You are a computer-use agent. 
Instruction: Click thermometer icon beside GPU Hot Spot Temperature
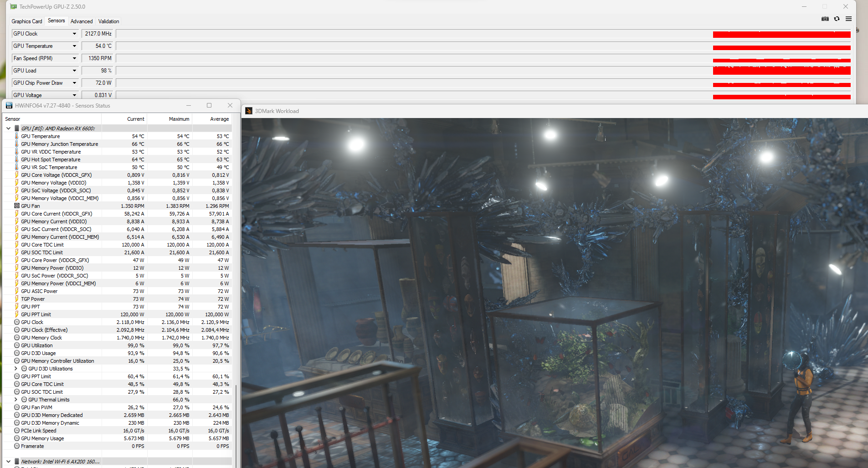(17, 159)
